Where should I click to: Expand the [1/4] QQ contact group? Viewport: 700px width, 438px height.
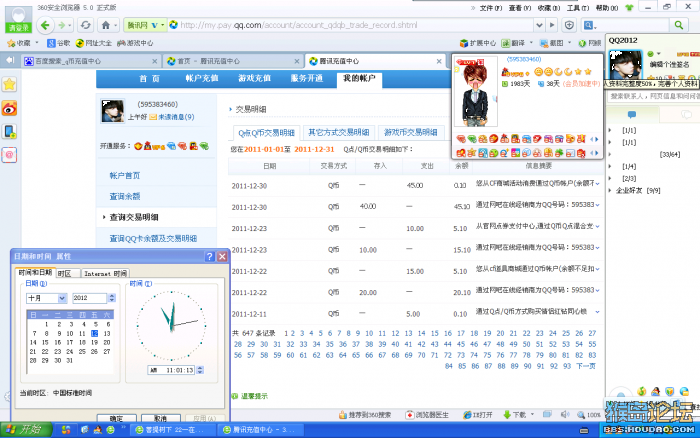pyautogui.click(x=610, y=166)
